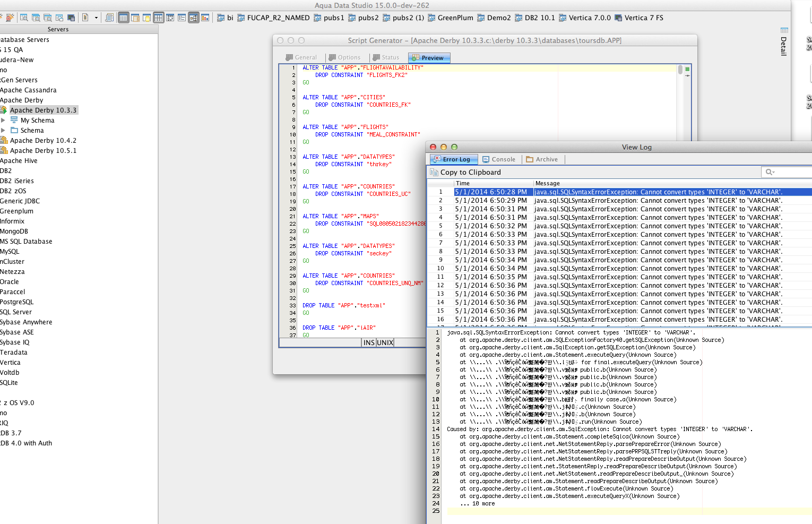Sort log by the Message column header
The image size is (812, 524).
673,184
